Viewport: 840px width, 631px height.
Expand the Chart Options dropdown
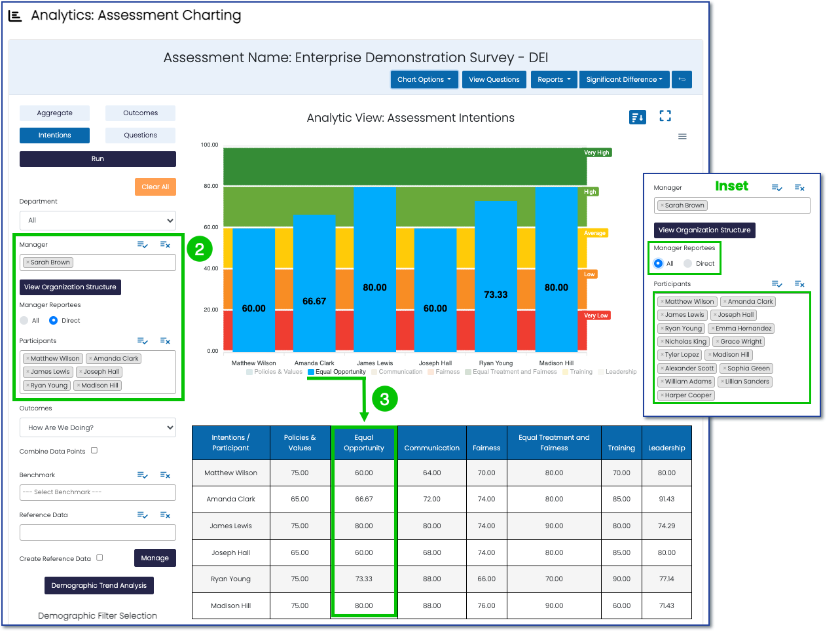[x=424, y=80]
